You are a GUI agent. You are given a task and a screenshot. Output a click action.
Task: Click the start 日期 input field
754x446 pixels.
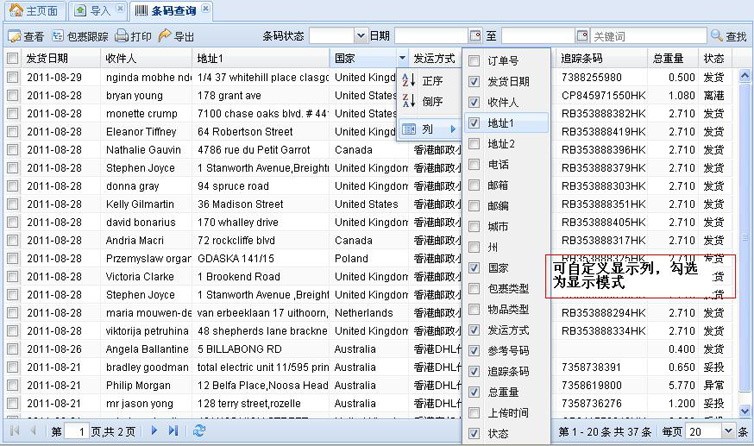[431, 36]
